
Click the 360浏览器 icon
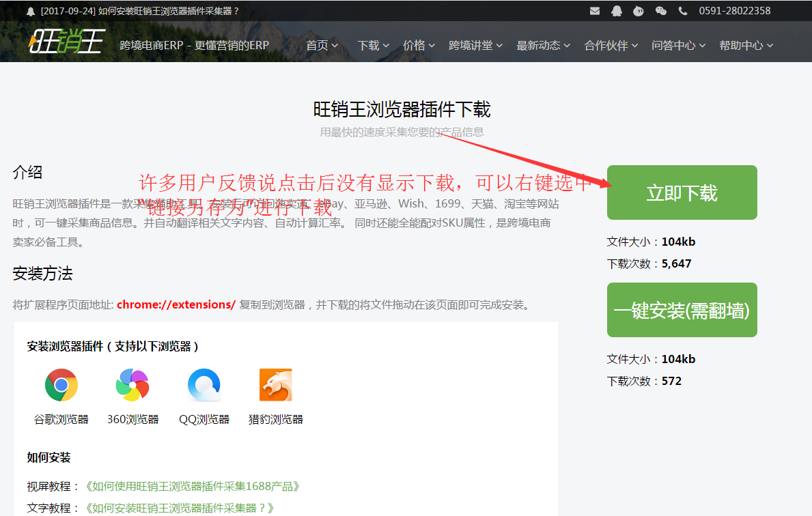pyautogui.click(x=132, y=385)
